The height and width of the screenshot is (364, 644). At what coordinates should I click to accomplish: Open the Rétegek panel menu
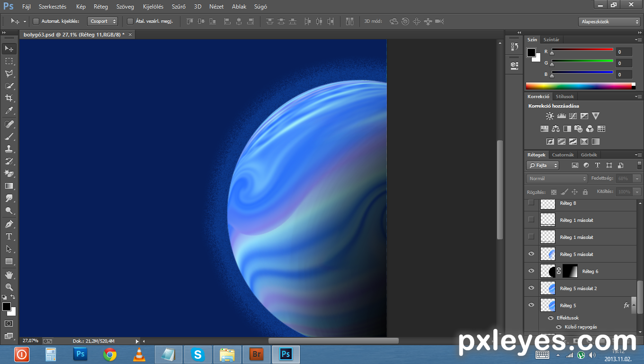point(638,155)
